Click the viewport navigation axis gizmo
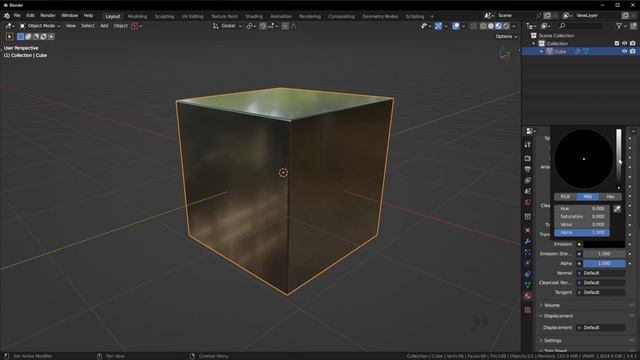 (x=505, y=54)
